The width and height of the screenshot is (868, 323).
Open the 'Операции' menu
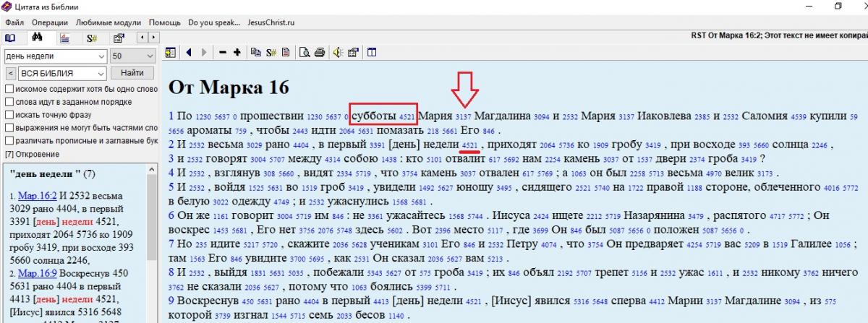(x=50, y=22)
